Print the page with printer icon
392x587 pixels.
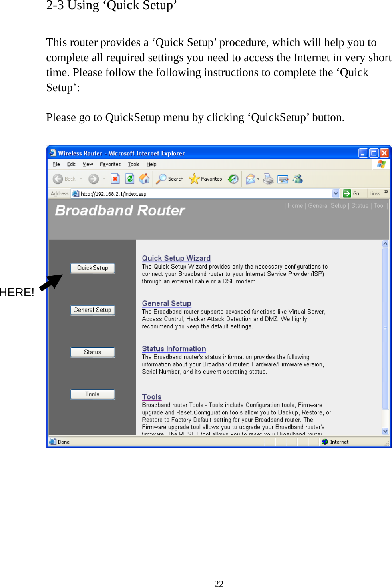pos(269,179)
